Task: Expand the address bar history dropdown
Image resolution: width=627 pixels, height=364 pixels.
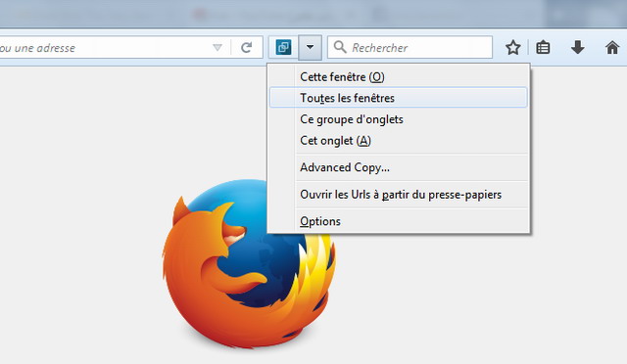Action: pyautogui.click(x=217, y=48)
